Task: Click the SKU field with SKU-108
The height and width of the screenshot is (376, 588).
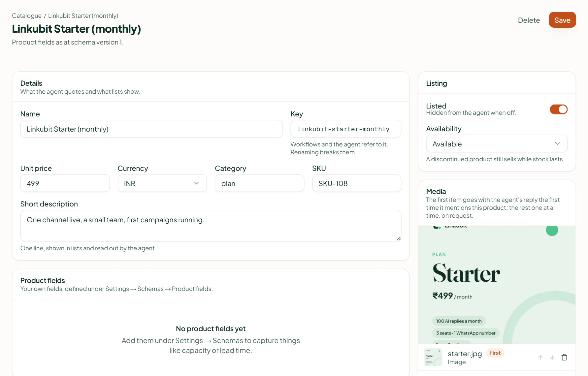Action: pos(357,183)
